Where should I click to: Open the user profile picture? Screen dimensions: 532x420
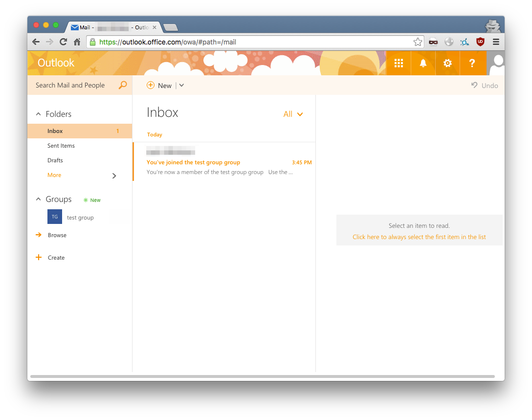coord(497,63)
